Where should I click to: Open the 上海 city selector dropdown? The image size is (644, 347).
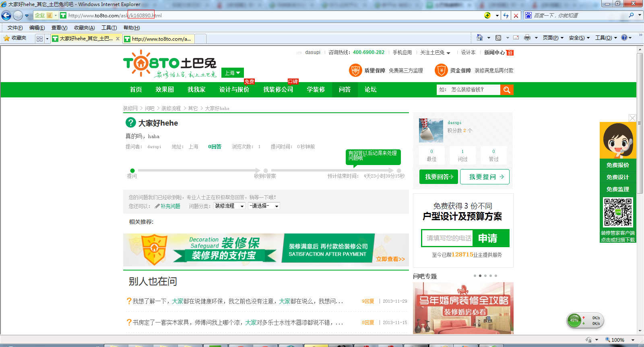(233, 73)
